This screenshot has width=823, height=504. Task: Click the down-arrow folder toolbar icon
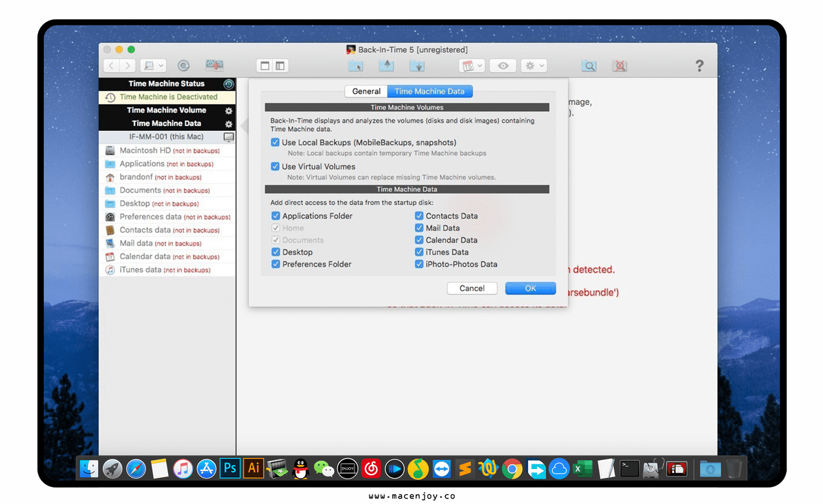tap(417, 66)
